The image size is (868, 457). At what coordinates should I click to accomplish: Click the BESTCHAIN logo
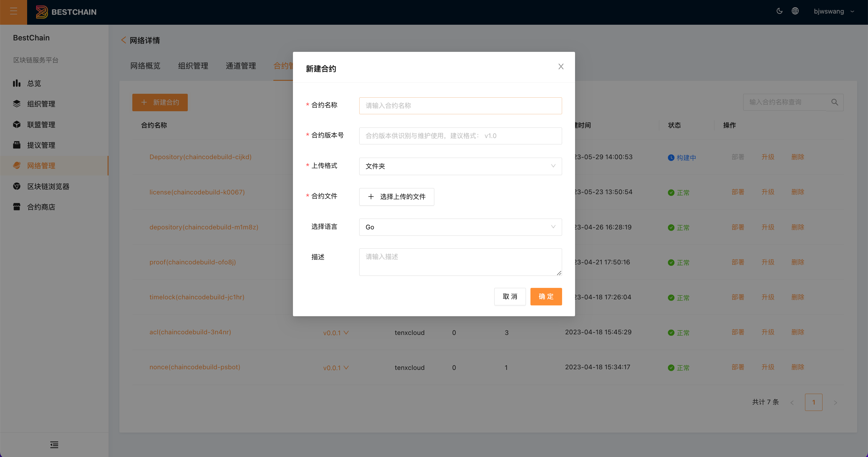66,12
